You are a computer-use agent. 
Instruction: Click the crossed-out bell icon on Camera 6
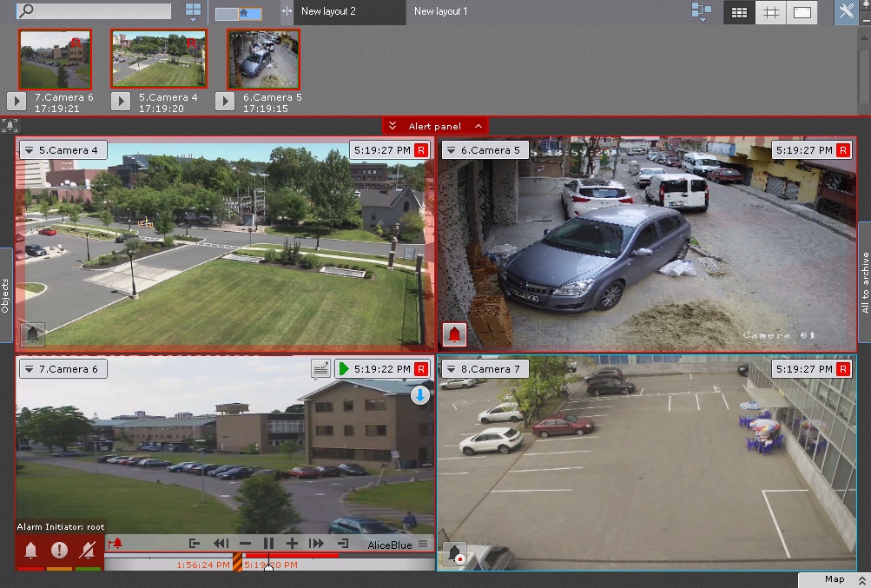[x=88, y=550]
